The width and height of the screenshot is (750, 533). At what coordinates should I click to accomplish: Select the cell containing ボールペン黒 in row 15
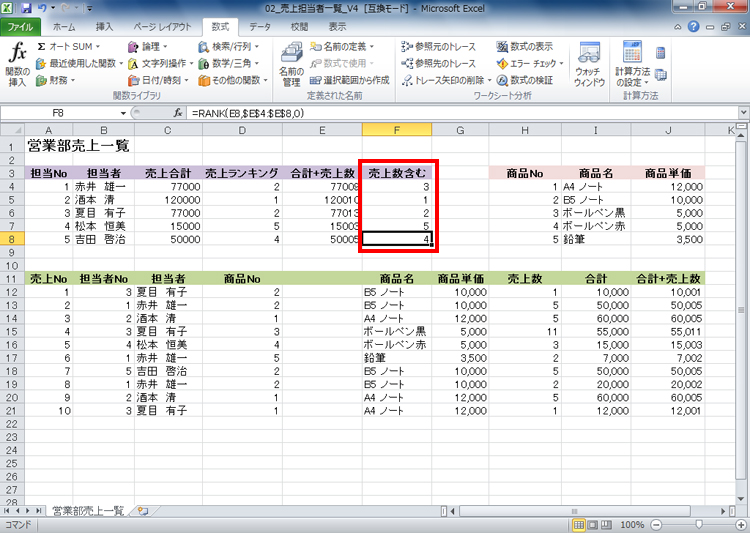pos(397,331)
